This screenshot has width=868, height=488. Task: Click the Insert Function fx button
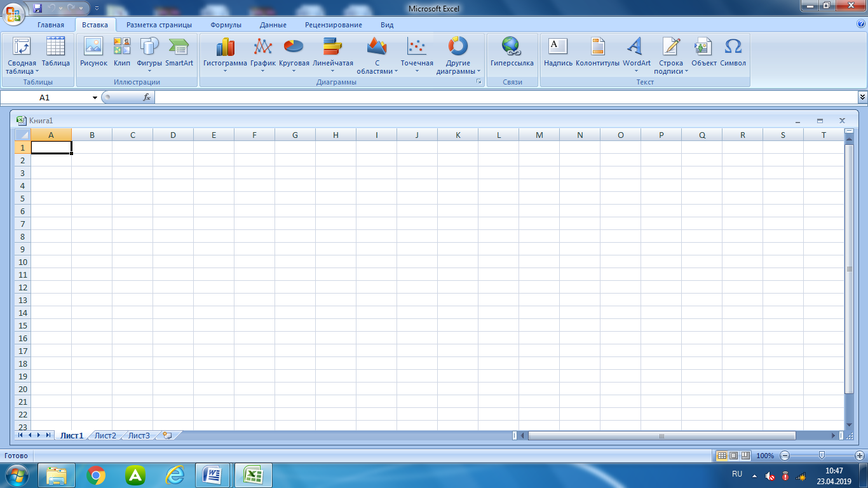(147, 97)
